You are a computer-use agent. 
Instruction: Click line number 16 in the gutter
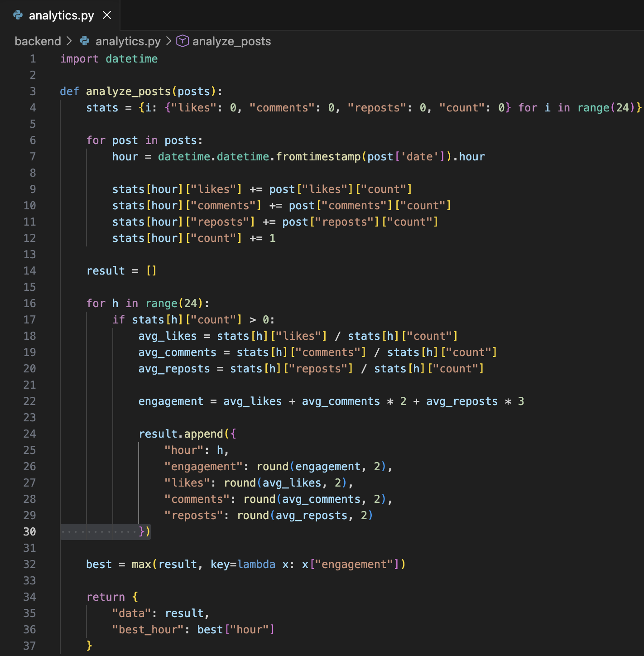pyautogui.click(x=29, y=304)
